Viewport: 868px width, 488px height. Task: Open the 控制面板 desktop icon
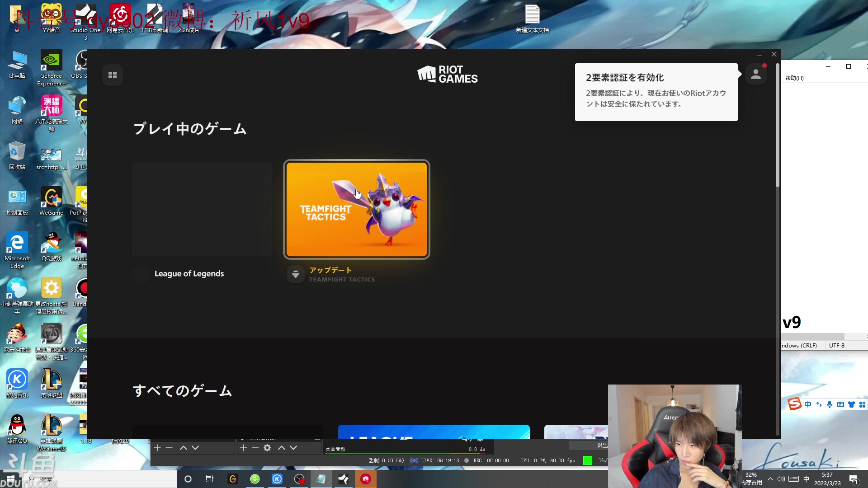[17, 202]
